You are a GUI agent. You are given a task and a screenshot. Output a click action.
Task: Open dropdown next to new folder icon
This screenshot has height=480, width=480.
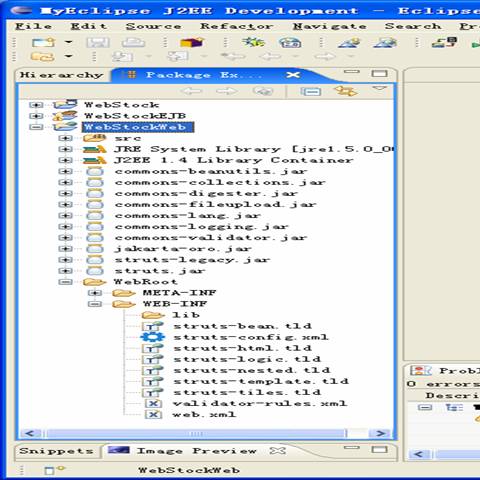[x=68, y=56]
